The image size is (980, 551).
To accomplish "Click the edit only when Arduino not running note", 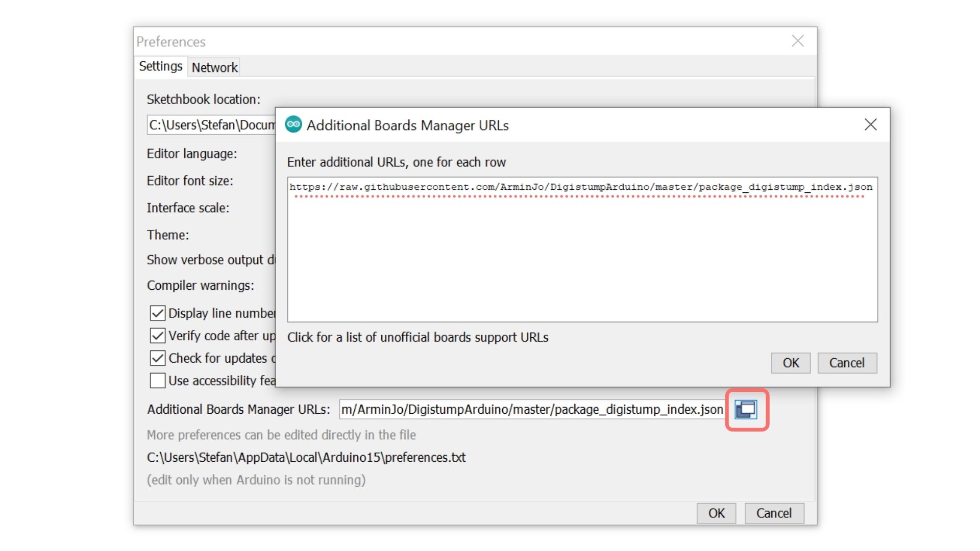I will pyautogui.click(x=256, y=480).
